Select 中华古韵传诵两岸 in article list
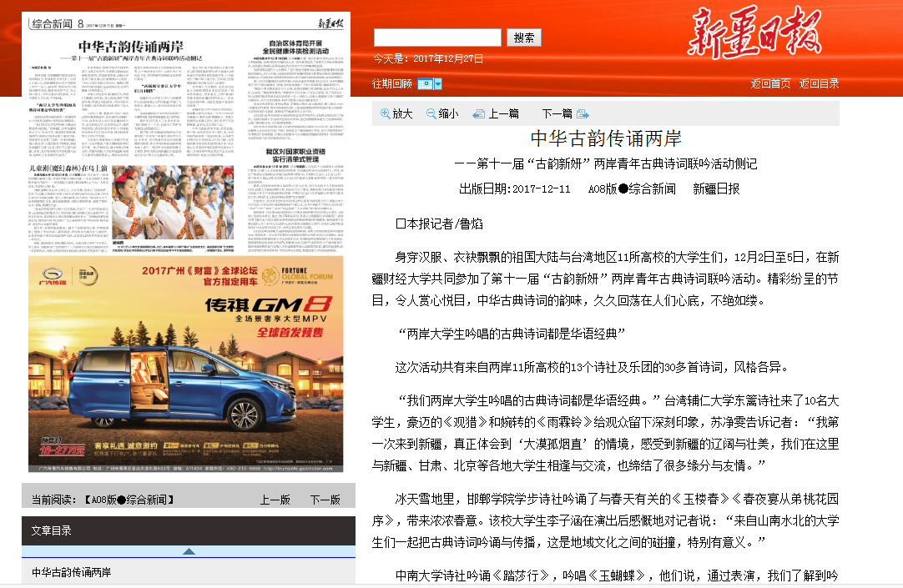The image size is (903, 588). [72, 572]
